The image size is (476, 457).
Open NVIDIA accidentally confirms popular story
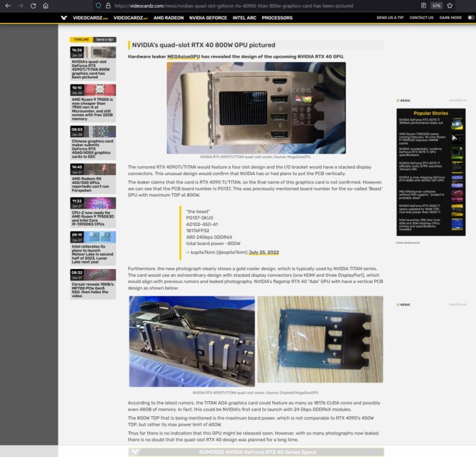coord(420,152)
